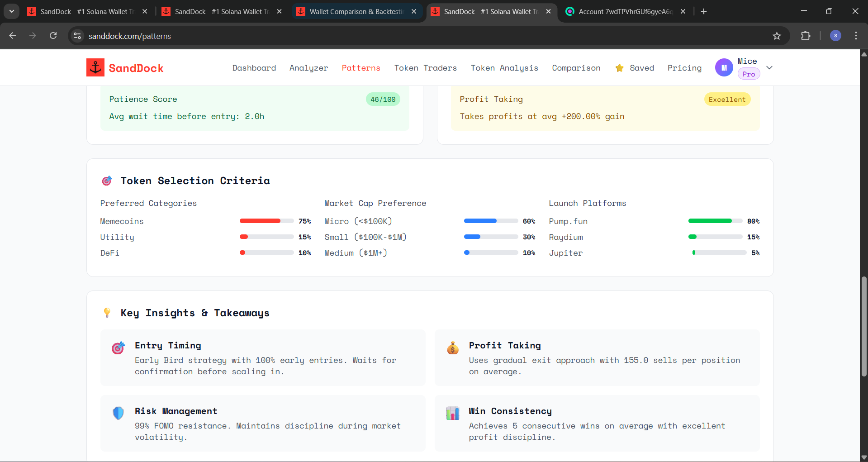Close the Account 7wdTPVhrGUf6gyeA6q tab
Viewport: 868px width, 462px height.
pyautogui.click(x=683, y=11)
